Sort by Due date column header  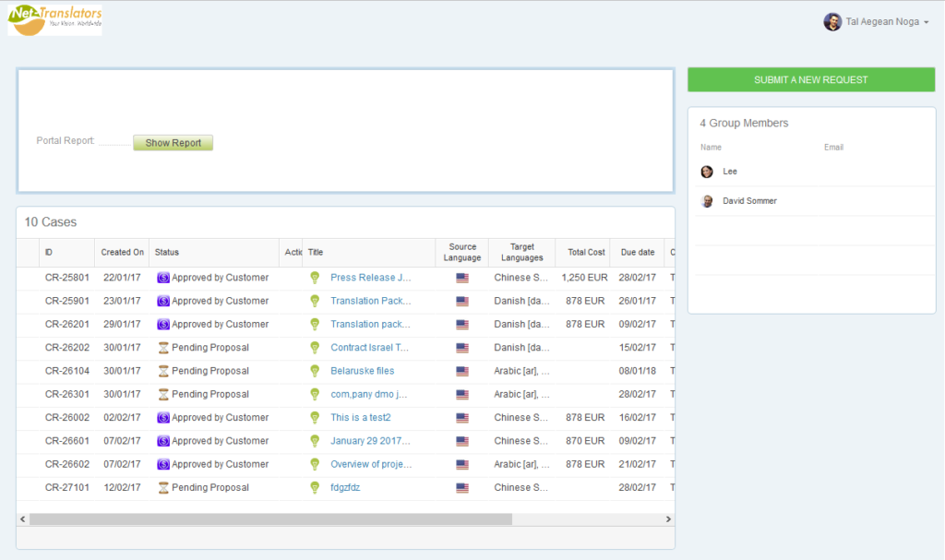638,252
